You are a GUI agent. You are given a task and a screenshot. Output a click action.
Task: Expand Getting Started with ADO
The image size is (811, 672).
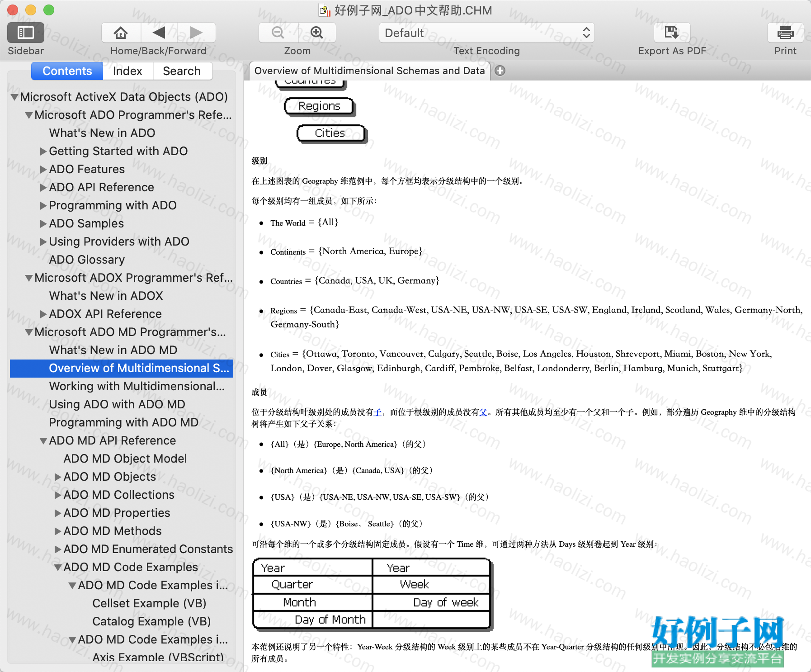pos(43,151)
